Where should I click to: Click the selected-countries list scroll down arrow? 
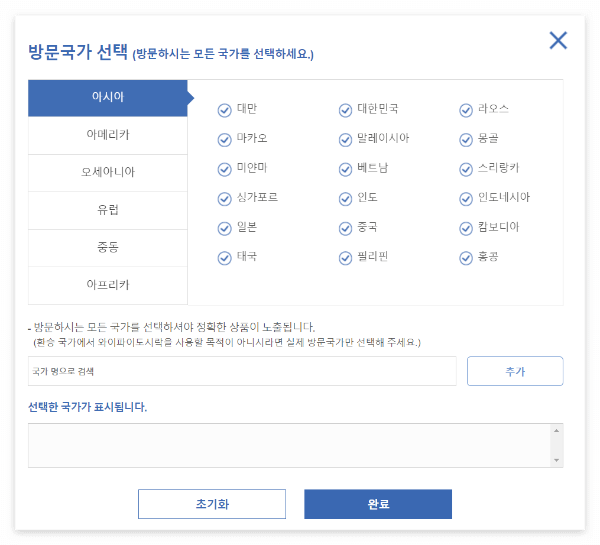[556, 460]
